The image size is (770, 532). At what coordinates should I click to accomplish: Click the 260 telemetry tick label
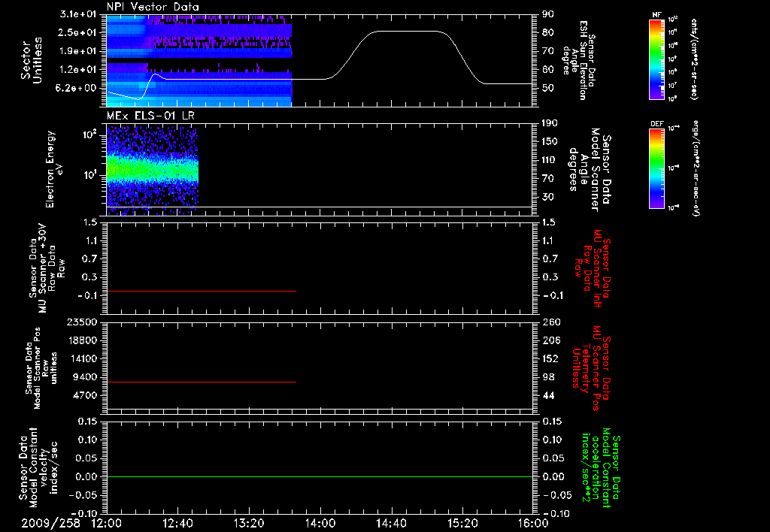coord(550,322)
